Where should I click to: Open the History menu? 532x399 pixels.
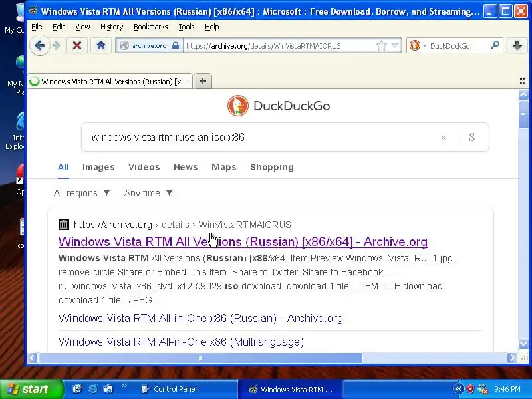point(112,27)
